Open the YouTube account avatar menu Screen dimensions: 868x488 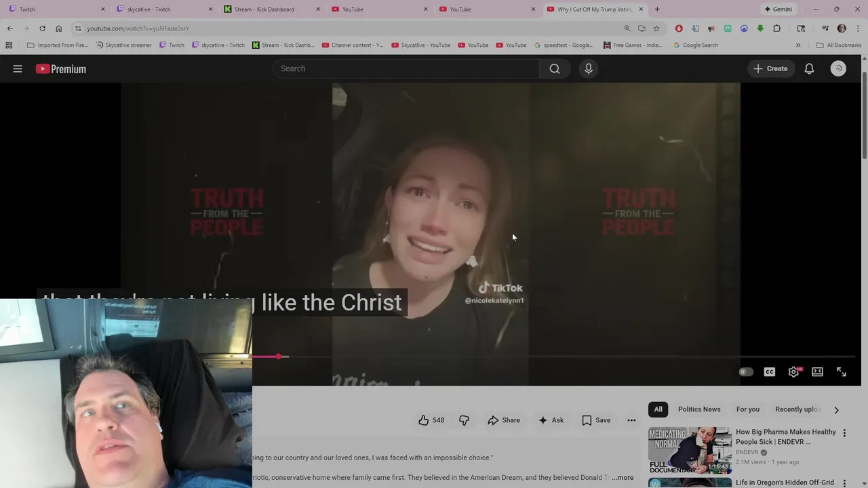click(x=838, y=68)
